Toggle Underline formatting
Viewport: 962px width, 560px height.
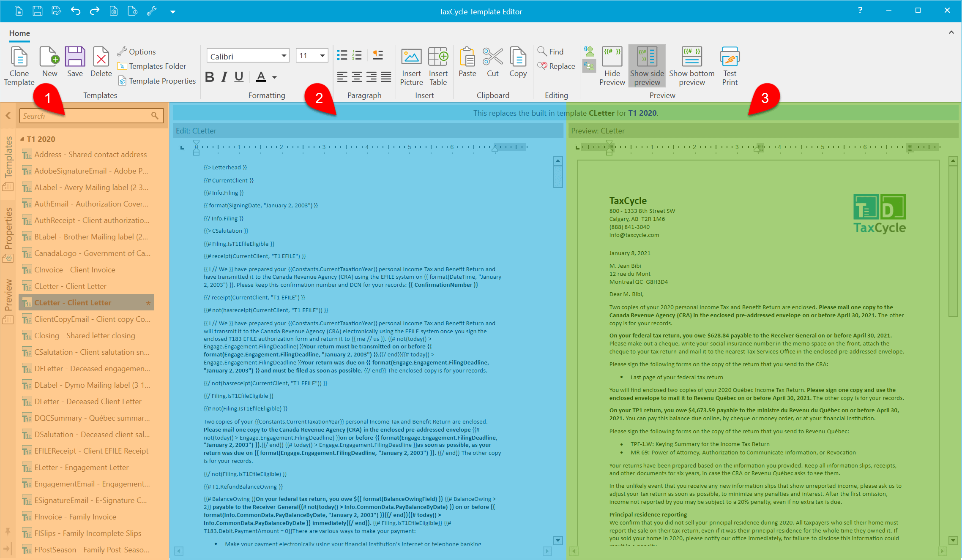coord(239,77)
